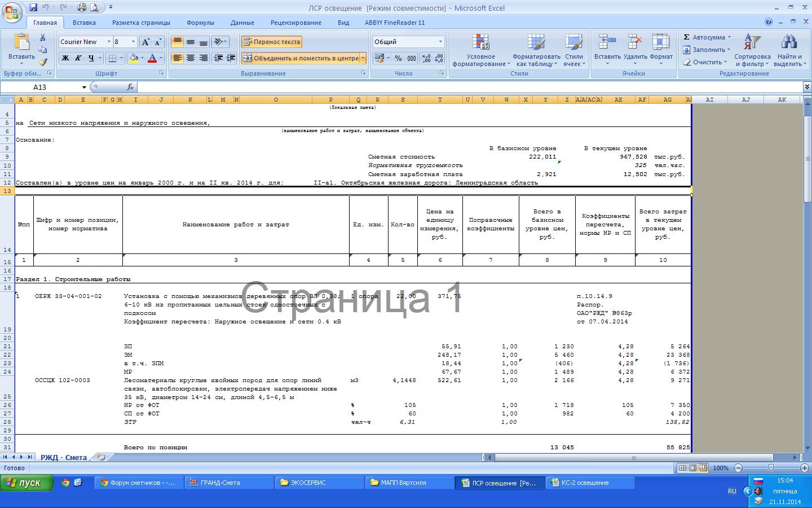
Task: Switch to the Рецензирование tab
Action: tap(295, 23)
